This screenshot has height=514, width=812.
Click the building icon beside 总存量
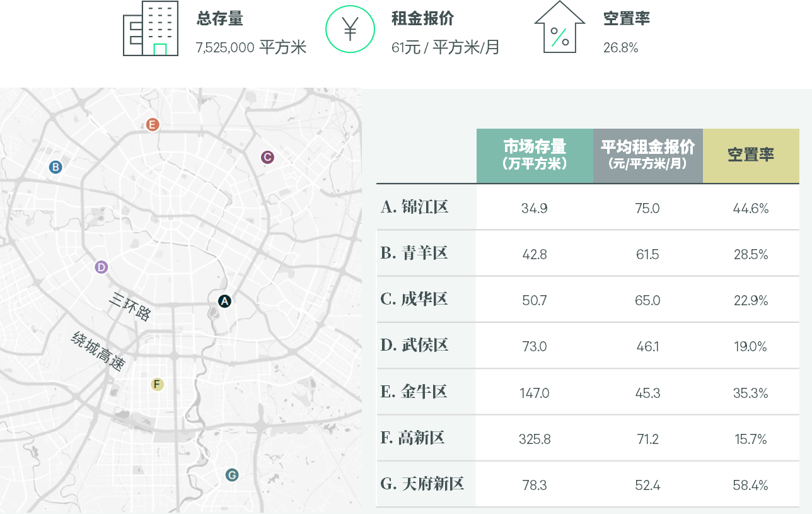(151, 28)
